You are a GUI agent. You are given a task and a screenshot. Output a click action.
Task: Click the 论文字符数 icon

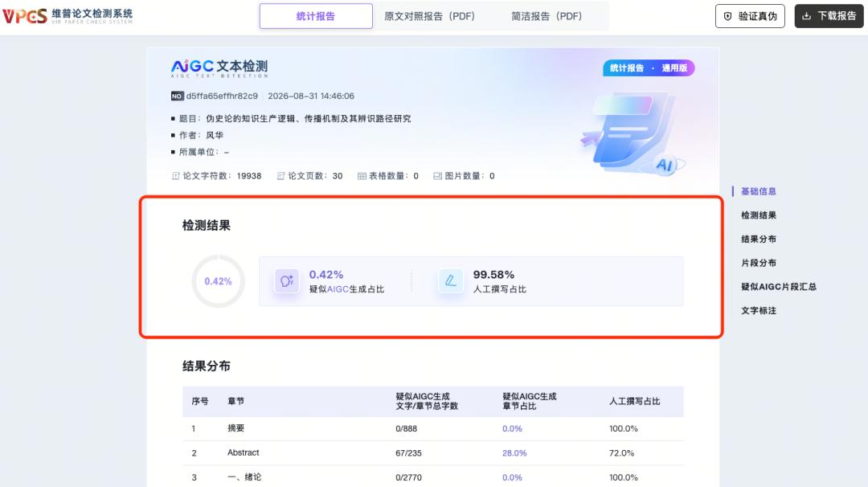[x=175, y=176]
